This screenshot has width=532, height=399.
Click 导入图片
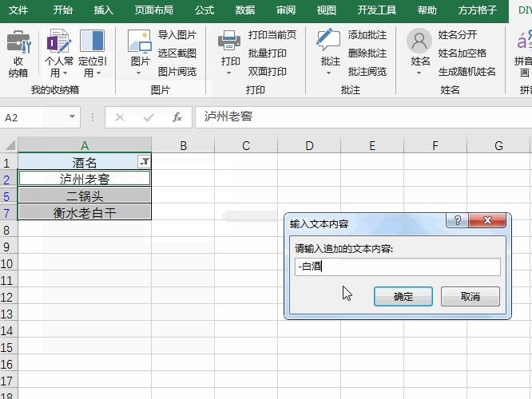(x=177, y=35)
